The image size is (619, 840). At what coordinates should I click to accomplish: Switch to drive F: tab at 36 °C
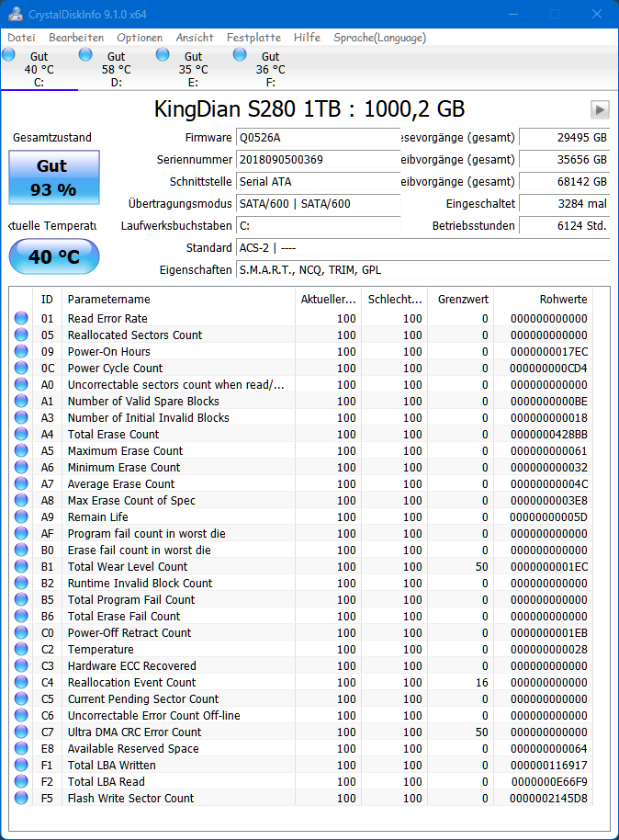point(270,69)
